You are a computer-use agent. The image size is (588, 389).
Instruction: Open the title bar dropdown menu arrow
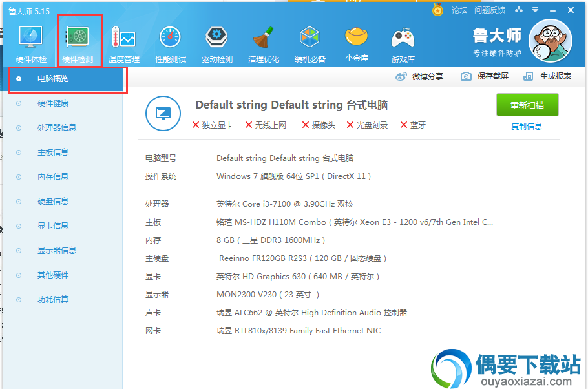[x=535, y=10]
